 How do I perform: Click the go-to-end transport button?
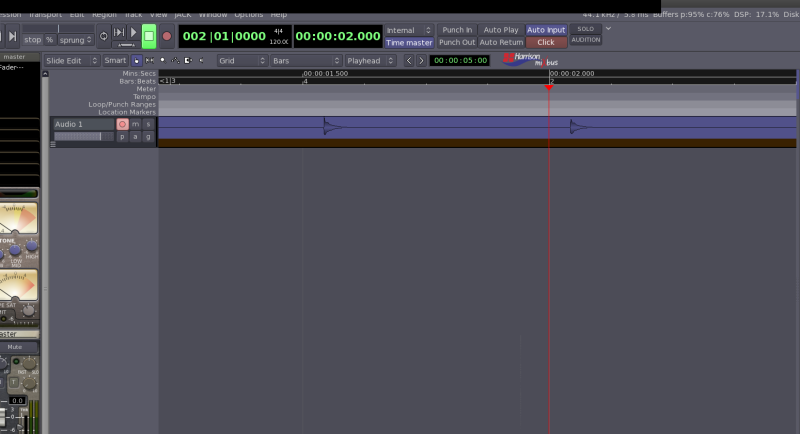pyautogui.click(x=13, y=36)
